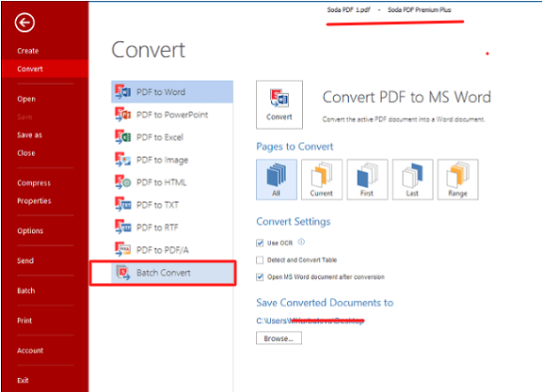This screenshot has height=392, width=542.
Task: Select the PDF to Excel label
Action: click(x=160, y=137)
